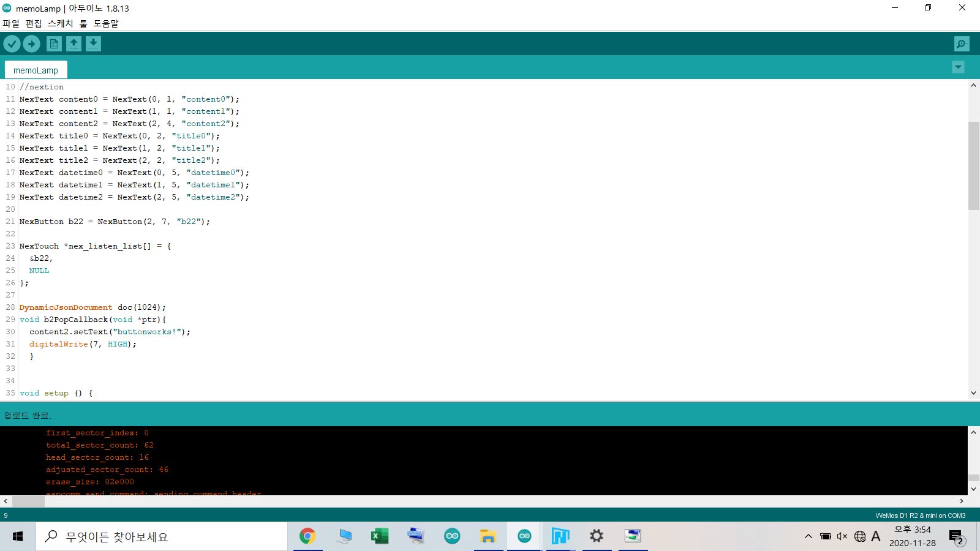Open the 파일 menu

(11, 23)
